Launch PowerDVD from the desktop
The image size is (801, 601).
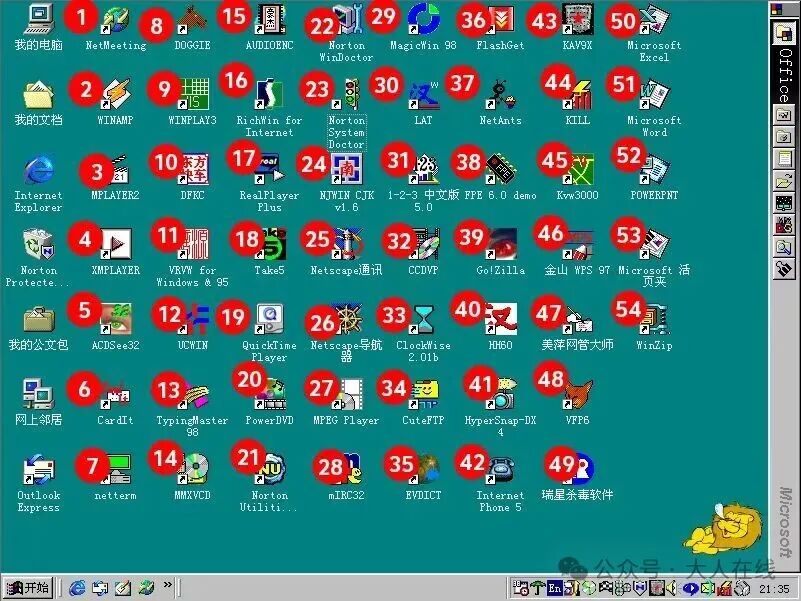coord(270,395)
